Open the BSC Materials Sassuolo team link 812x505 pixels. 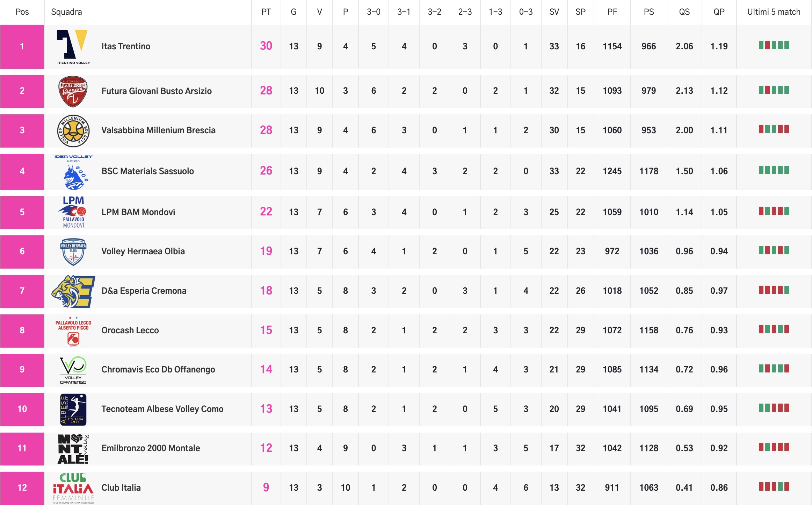[x=147, y=171]
